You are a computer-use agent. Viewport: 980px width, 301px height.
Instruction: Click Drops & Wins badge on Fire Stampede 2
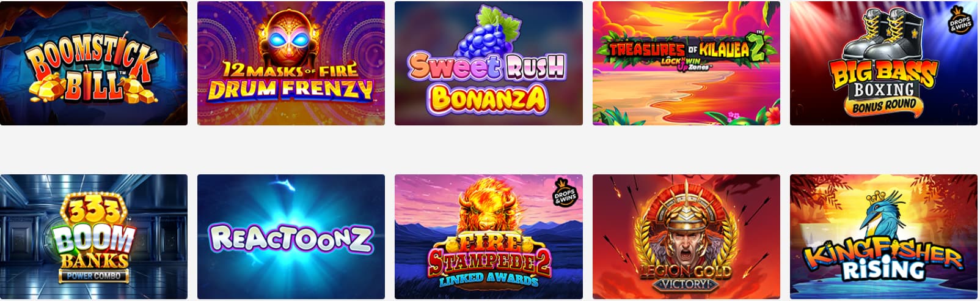coord(565,194)
